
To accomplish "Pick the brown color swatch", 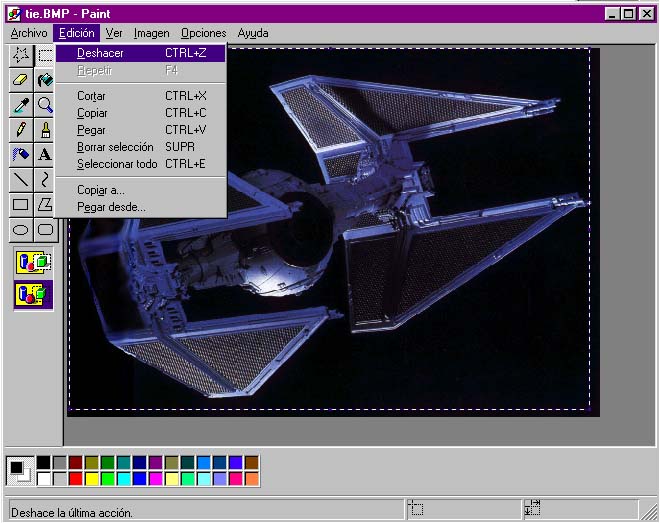I will [252, 463].
